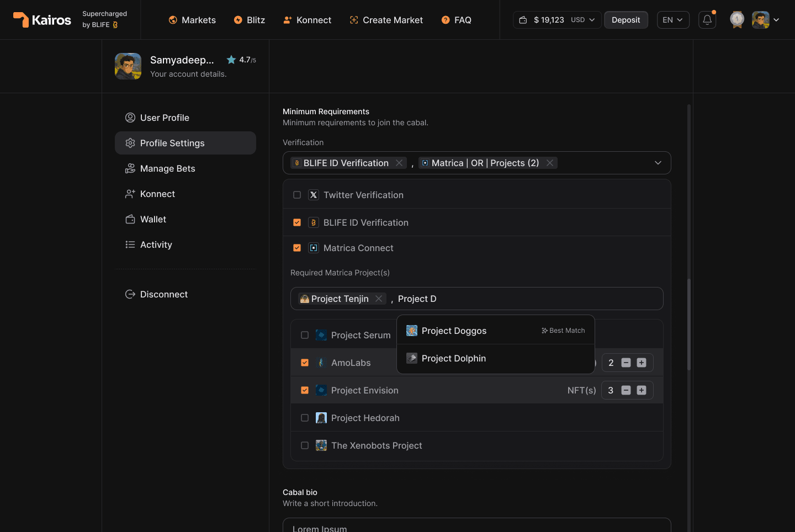Decrease AmoLabs NFT count with minus

click(626, 363)
